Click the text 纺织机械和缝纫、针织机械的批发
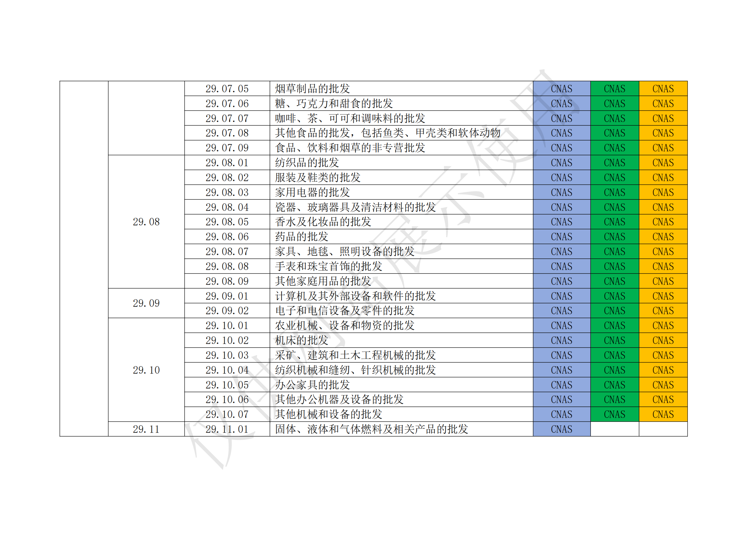 (355, 370)
